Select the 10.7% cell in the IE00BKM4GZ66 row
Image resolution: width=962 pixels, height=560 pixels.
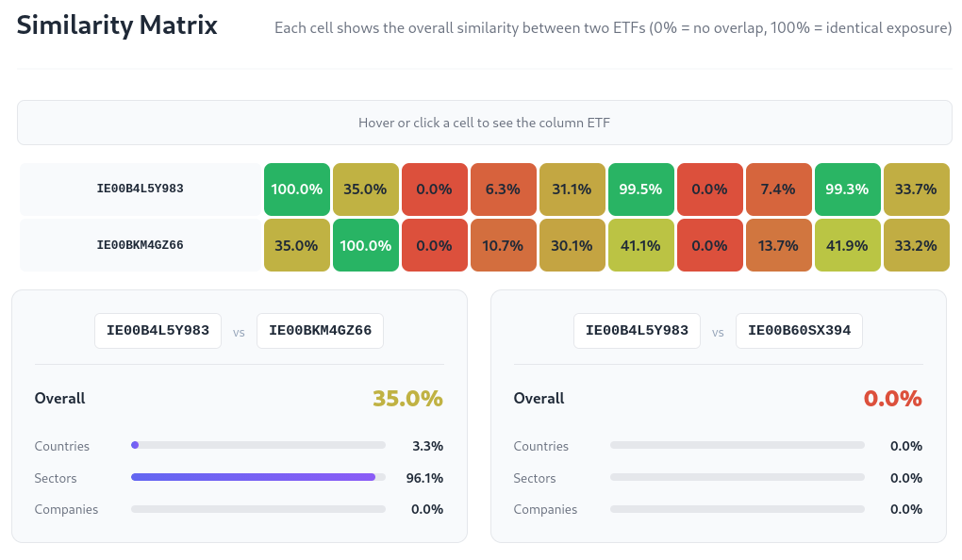pos(503,244)
